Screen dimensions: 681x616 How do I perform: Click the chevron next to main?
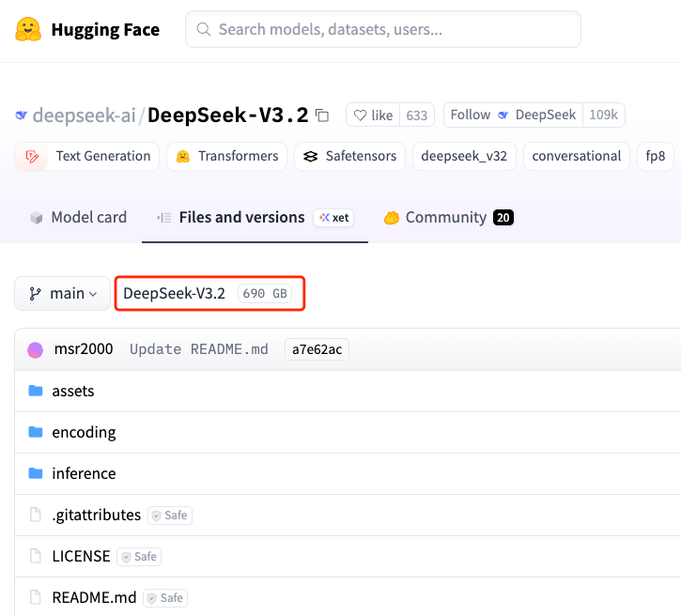point(93,294)
